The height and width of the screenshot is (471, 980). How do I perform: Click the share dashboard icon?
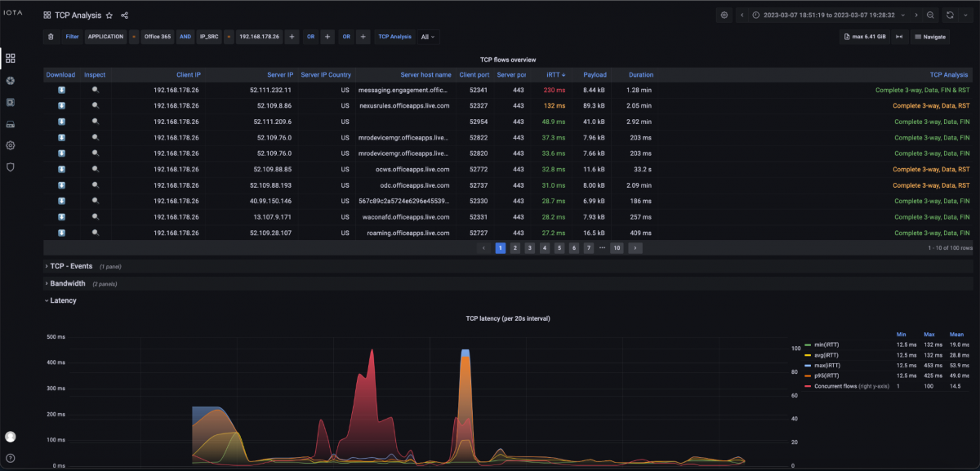(x=124, y=16)
